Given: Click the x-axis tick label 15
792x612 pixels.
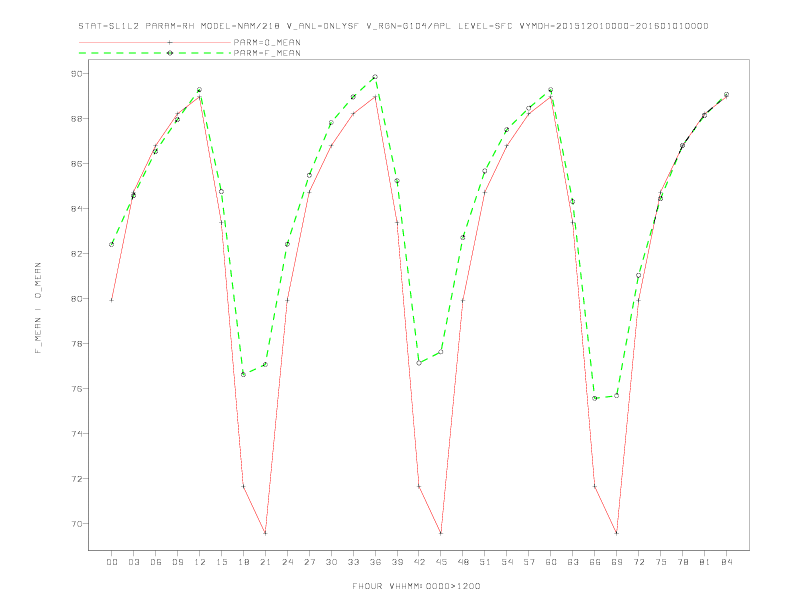Looking at the screenshot, I should pyautogui.click(x=221, y=562).
